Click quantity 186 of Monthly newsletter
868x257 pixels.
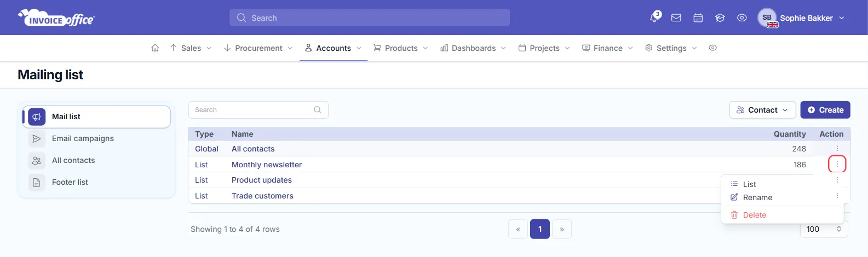point(800,165)
